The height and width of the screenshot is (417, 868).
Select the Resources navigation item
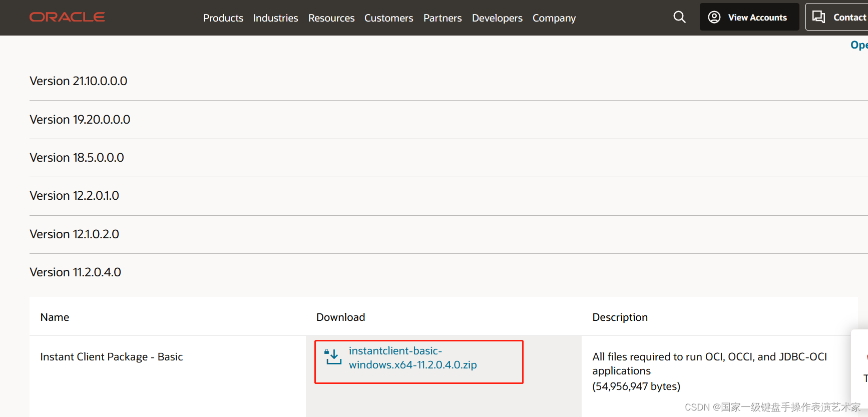point(331,18)
